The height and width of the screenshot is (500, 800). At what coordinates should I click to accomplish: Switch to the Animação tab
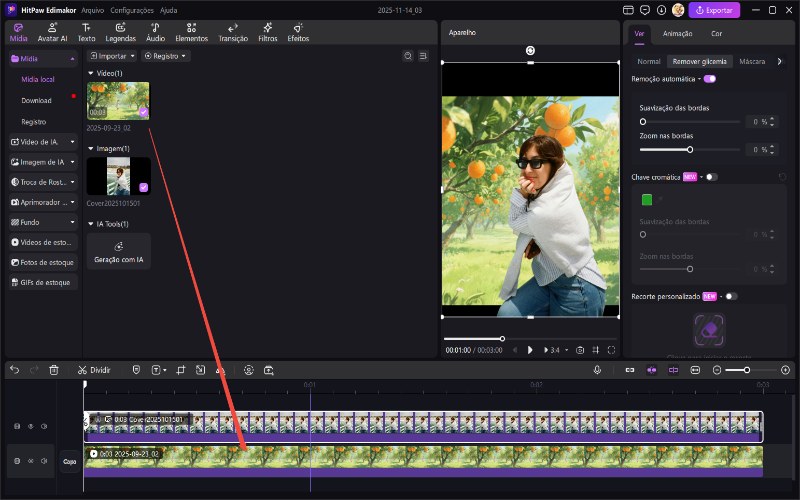677,34
